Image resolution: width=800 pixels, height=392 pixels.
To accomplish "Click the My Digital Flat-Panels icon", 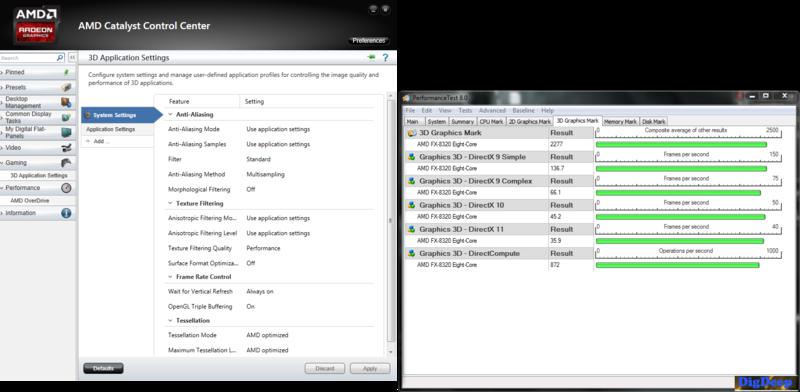I will (x=66, y=133).
